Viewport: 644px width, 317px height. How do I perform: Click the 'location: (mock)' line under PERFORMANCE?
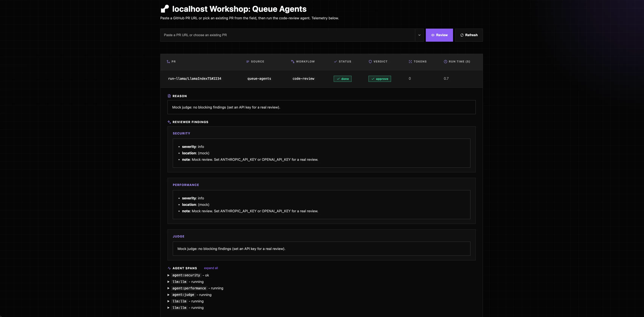[x=196, y=205]
